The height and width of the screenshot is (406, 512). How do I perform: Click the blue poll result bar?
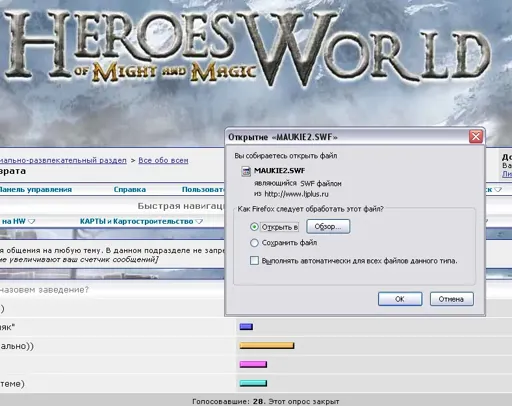coord(246,327)
